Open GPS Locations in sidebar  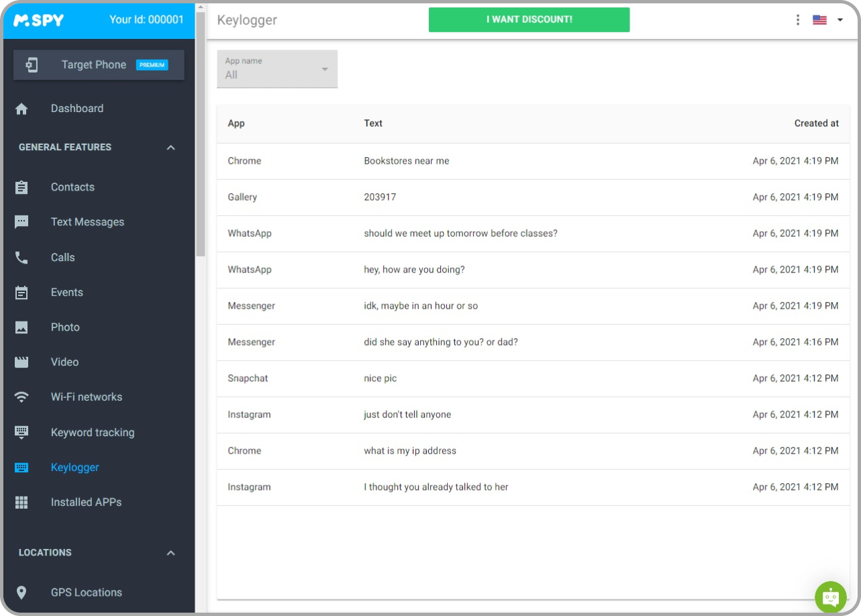[x=87, y=593]
